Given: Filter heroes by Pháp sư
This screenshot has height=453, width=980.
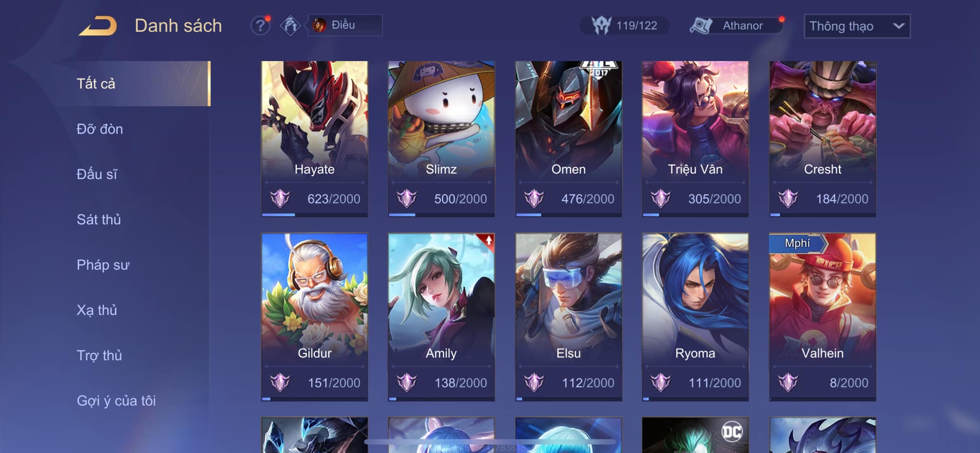Looking at the screenshot, I should 103,265.
